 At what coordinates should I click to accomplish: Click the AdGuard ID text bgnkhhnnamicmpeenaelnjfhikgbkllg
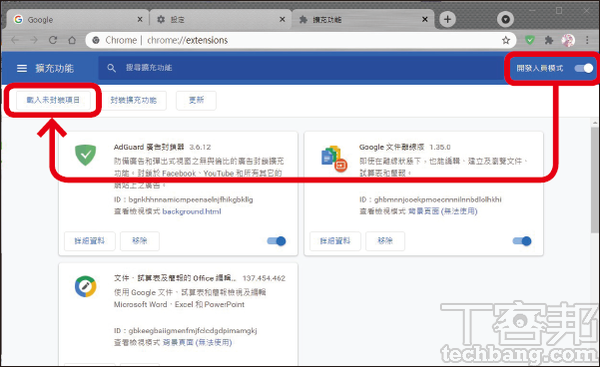[191, 199]
